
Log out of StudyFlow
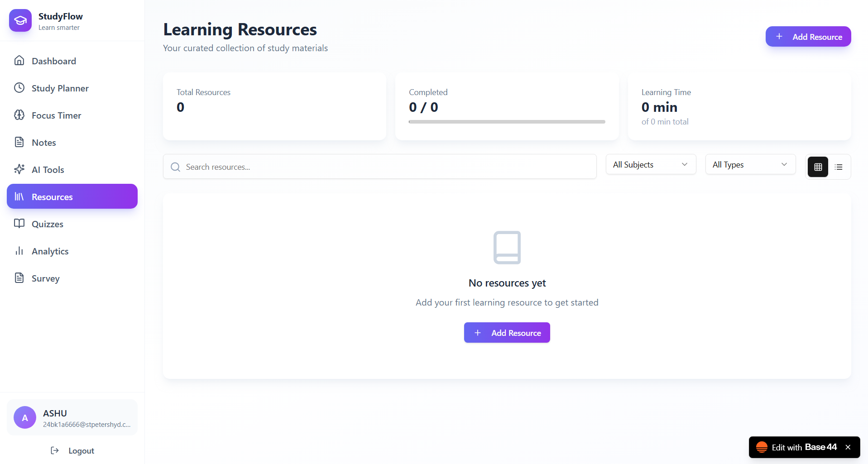pos(72,450)
